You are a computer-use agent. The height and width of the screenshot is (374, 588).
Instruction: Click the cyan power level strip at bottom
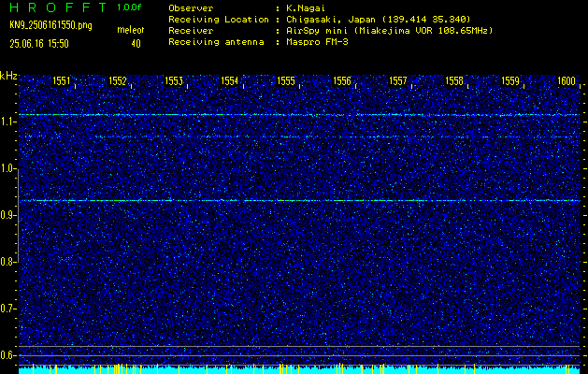(299, 370)
